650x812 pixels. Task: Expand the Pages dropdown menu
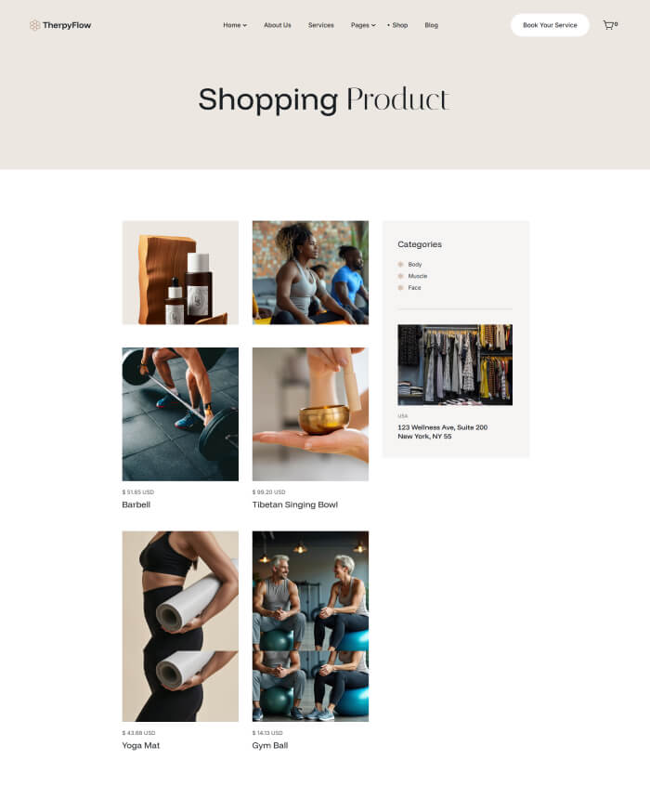point(363,25)
